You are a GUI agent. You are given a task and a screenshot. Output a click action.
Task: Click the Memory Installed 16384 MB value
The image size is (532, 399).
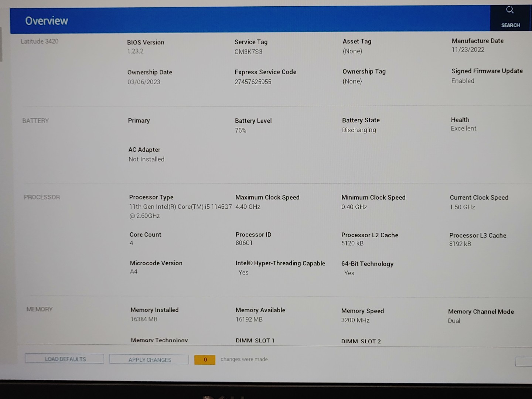(144, 319)
